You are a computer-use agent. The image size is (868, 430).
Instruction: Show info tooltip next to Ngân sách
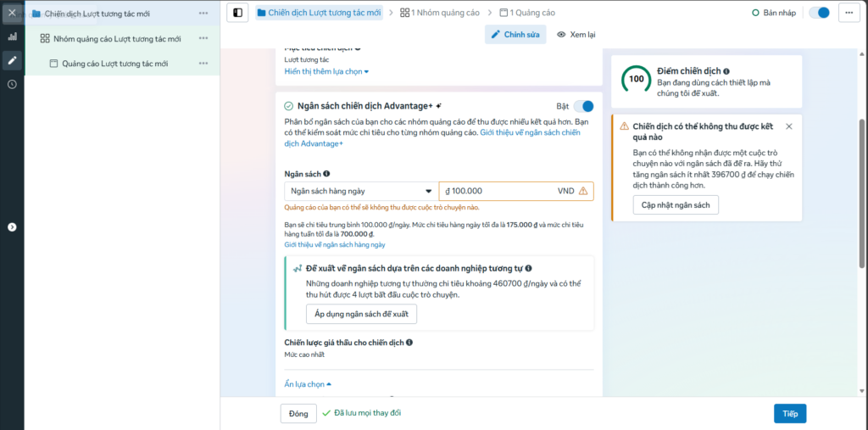click(326, 173)
